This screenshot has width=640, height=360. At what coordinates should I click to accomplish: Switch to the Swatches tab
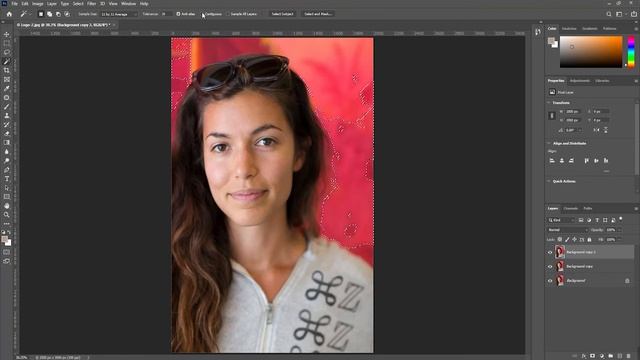[x=569, y=29]
